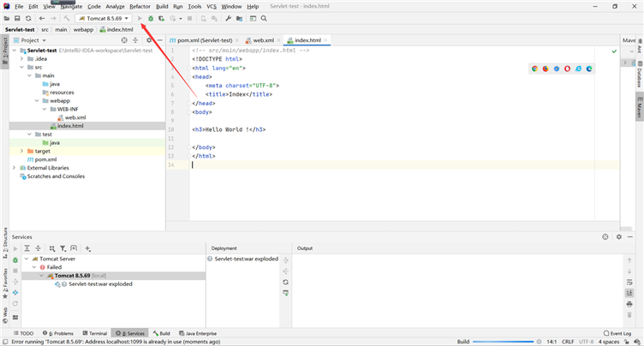Click 14:1 cursor position indicator

tap(552, 342)
